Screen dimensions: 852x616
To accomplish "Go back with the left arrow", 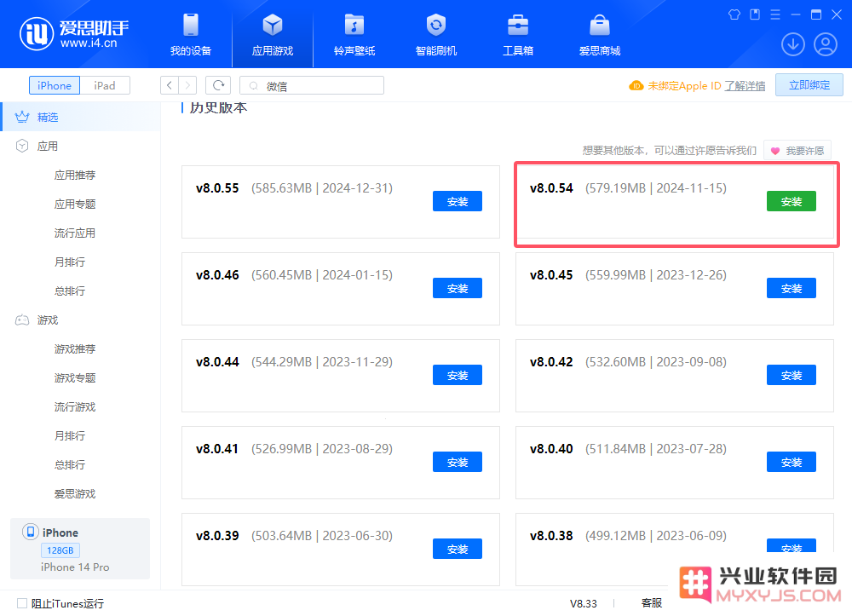I will point(170,85).
